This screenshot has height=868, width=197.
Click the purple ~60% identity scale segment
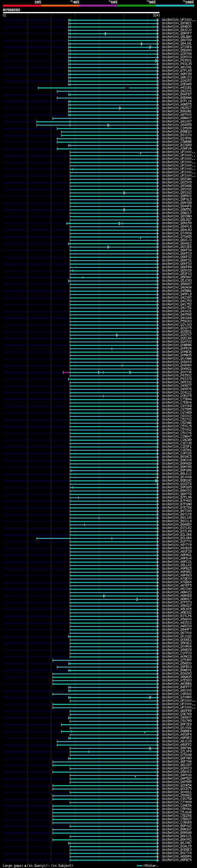(98, 6)
